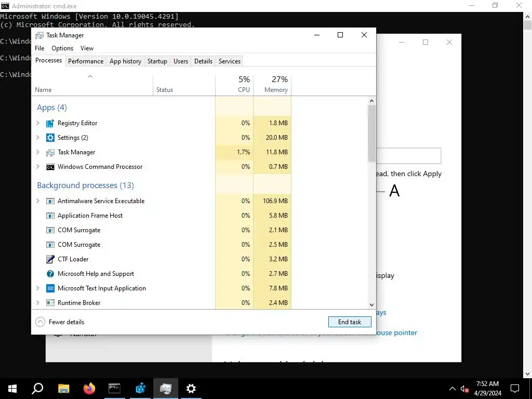Viewport: 532px width, 399px height.
Task: Click the Task Manager taskbar icon
Action: [166, 389]
